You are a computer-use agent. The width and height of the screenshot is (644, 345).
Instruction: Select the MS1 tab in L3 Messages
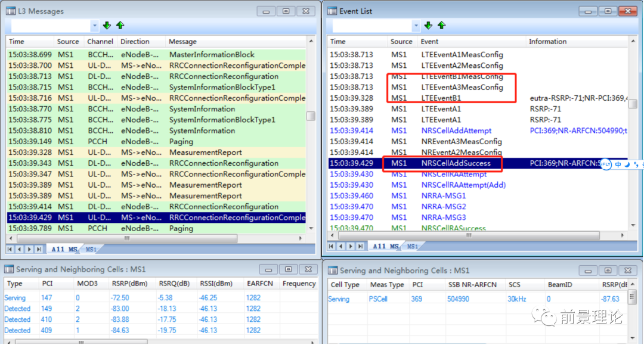(x=91, y=249)
